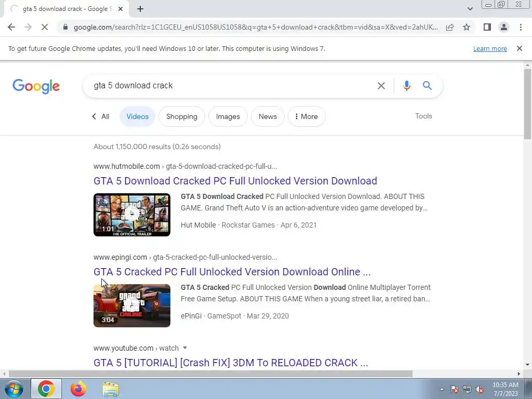Click the network status tray icon

click(467, 389)
